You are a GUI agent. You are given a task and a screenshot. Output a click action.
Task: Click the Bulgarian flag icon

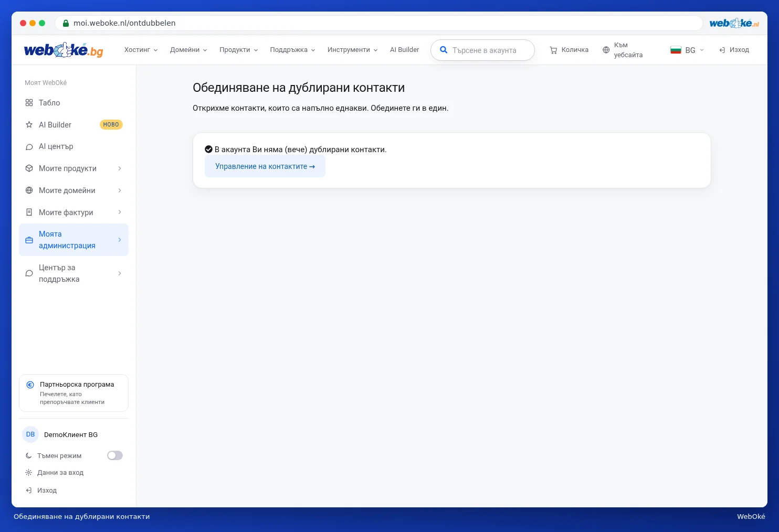[676, 50]
